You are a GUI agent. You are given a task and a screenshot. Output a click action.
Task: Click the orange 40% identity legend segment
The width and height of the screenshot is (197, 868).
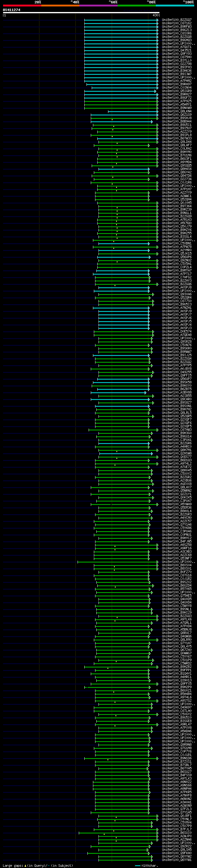point(60,6)
